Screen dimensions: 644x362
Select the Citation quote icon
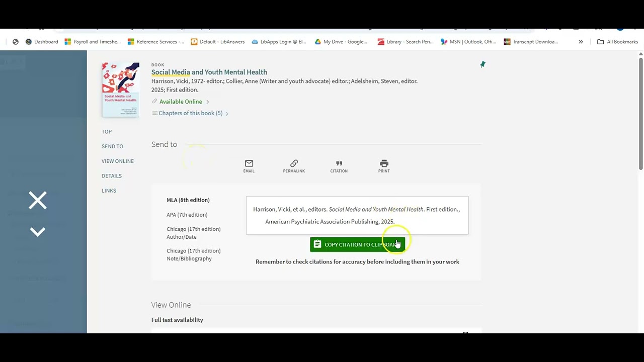[339, 166]
